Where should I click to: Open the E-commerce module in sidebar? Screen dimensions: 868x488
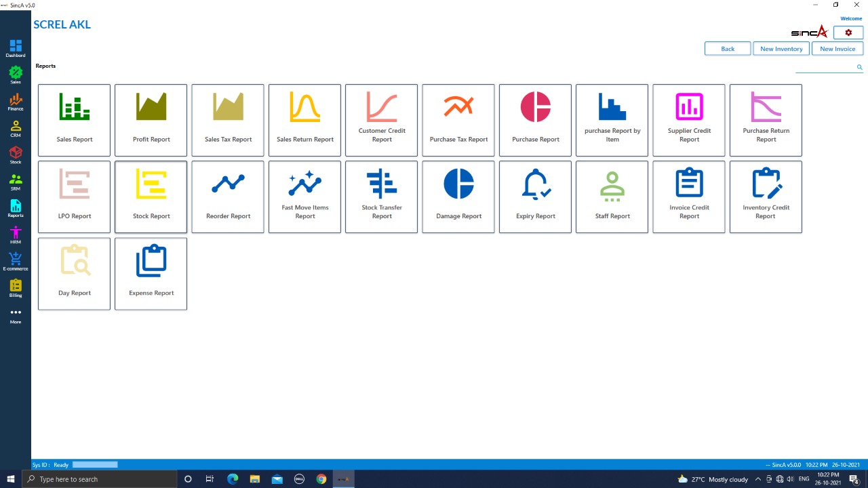point(16,262)
